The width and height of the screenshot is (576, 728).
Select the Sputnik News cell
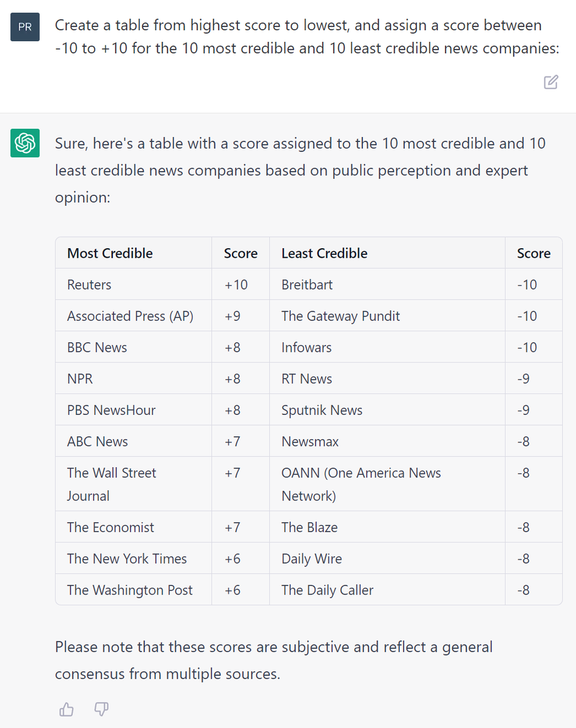(x=387, y=410)
